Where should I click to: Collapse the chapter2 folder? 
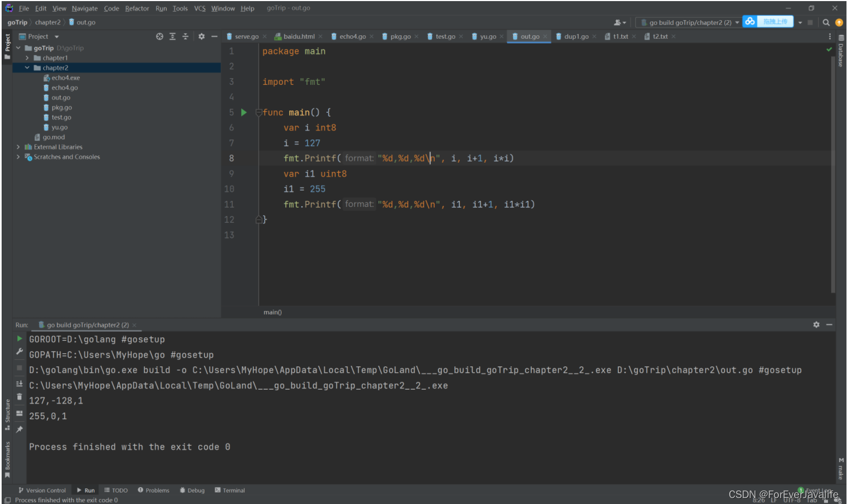tap(27, 67)
